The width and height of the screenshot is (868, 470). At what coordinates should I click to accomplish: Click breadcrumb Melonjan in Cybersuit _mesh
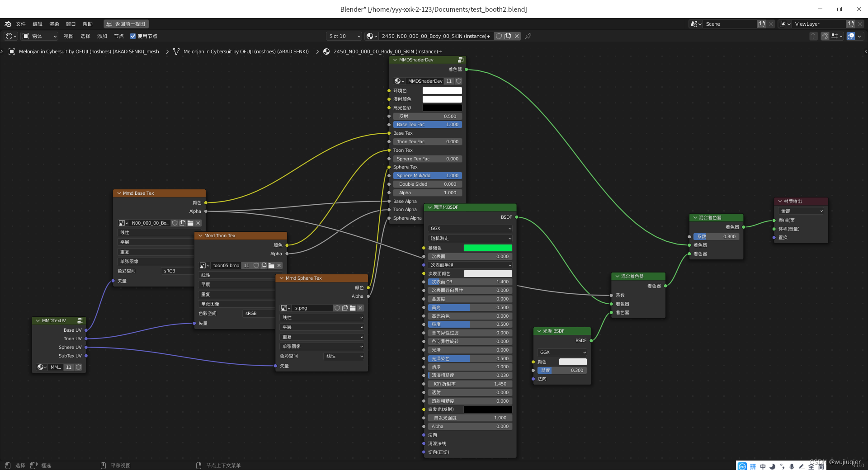click(89, 52)
